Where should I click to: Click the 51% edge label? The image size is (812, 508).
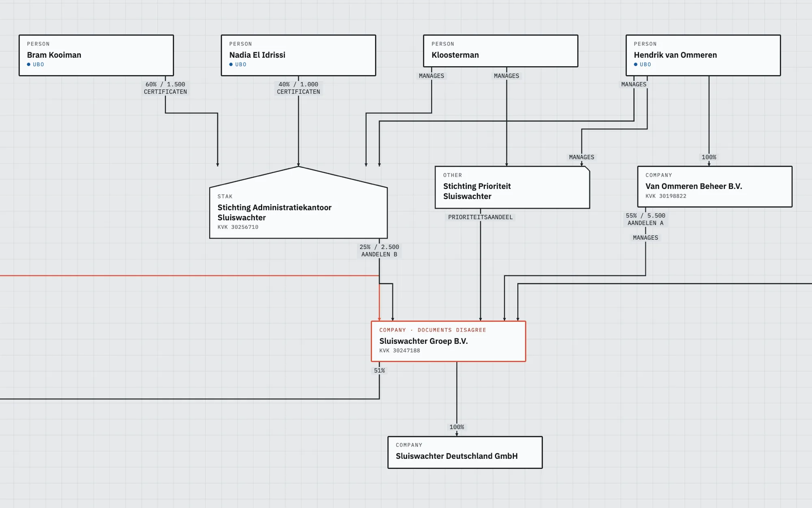click(x=380, y=371)
